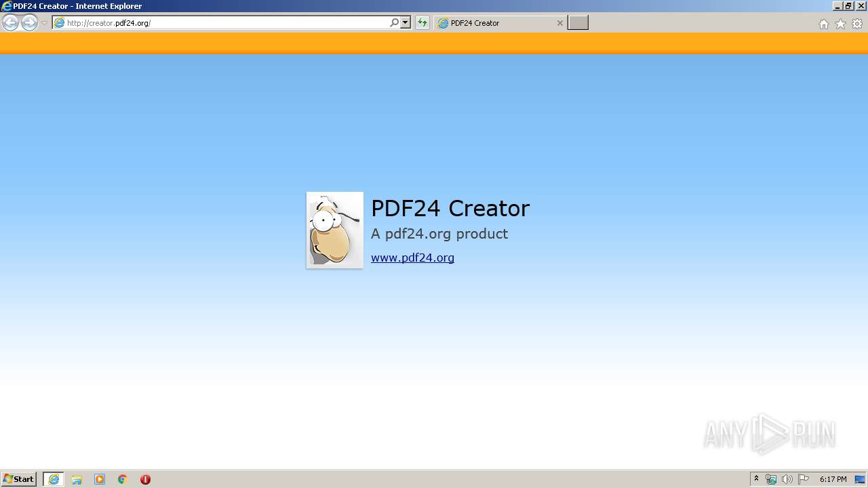Restore down the Internet Explorer window
This screenshot has width=868, height=488.
(x=848, y=6)
